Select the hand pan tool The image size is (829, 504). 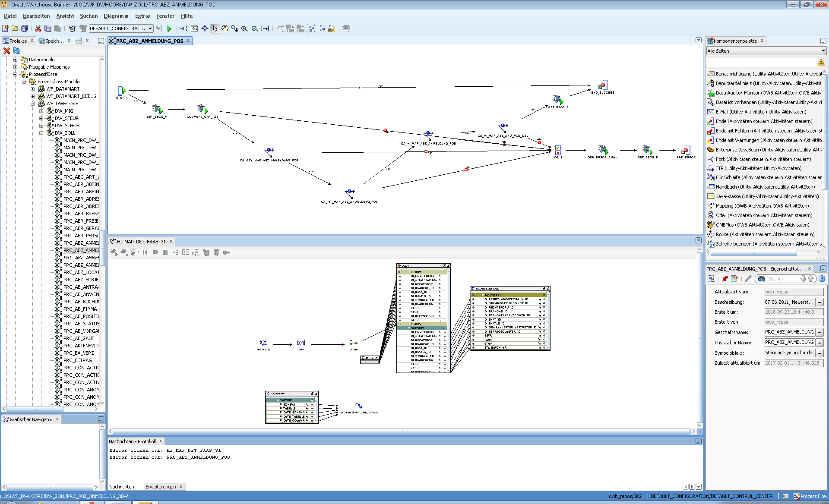pyautogui.click(x=225, y=28)
